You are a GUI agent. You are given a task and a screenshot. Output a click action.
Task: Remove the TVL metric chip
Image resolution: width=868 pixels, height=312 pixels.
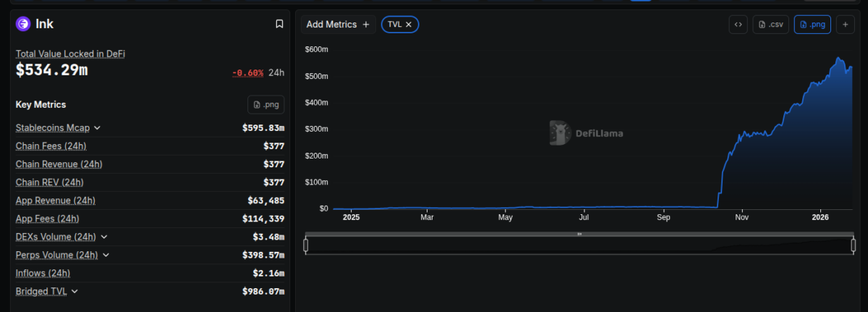pyautogui.click(x=409, y=25)
